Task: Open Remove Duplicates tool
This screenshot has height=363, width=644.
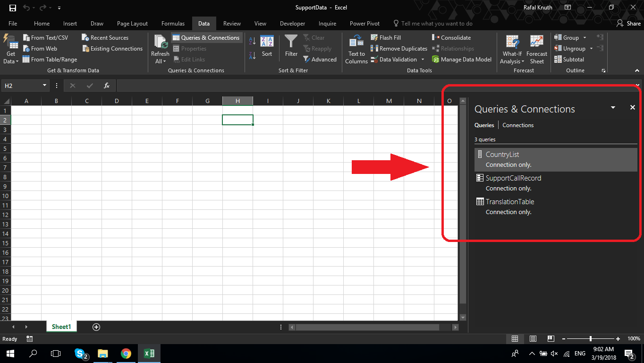Action: [399, 48]
